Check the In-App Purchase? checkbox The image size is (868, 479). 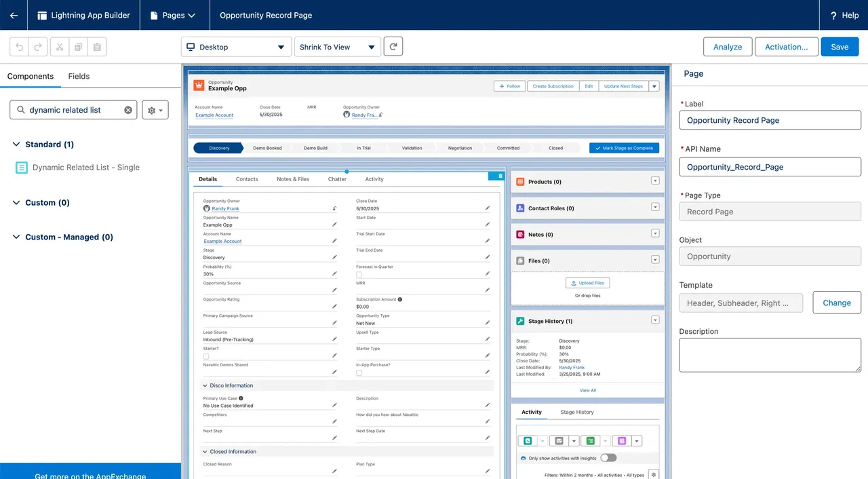[x=359, y=372]
